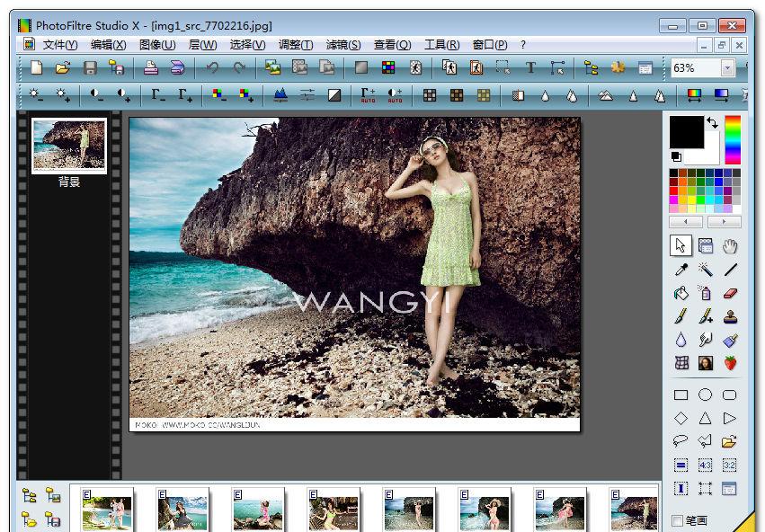Select the Clone Stamp tool
Screen dimensions: 765x532
(730, 316)
